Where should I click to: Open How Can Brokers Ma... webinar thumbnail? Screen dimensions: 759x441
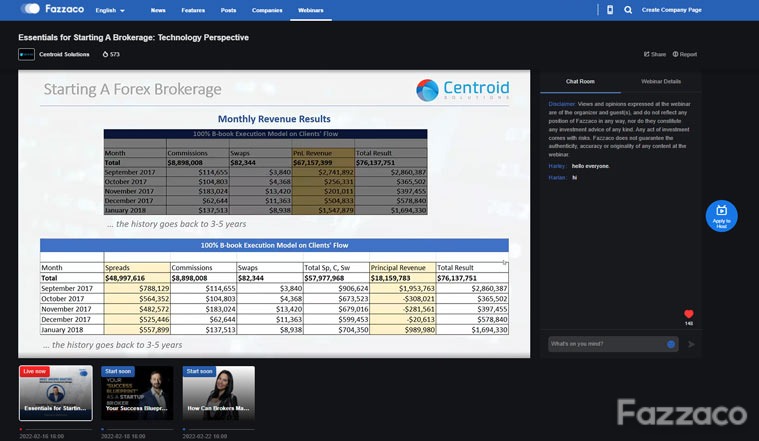pos(218,393)
